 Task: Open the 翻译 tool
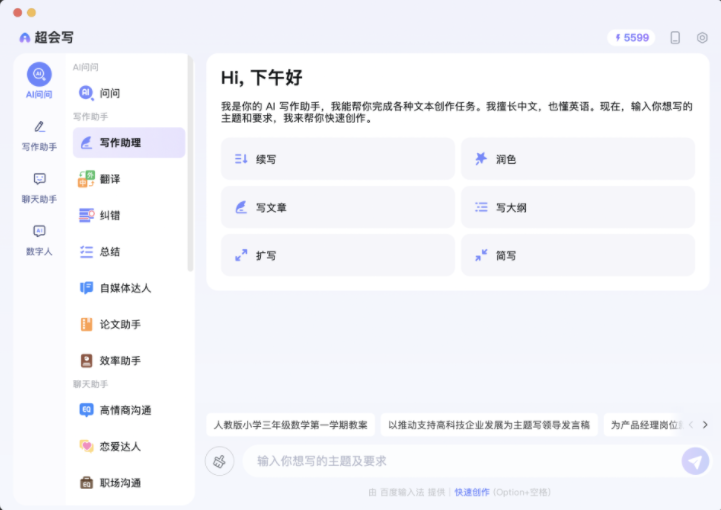pyautogui.click(x=129, y=179)
